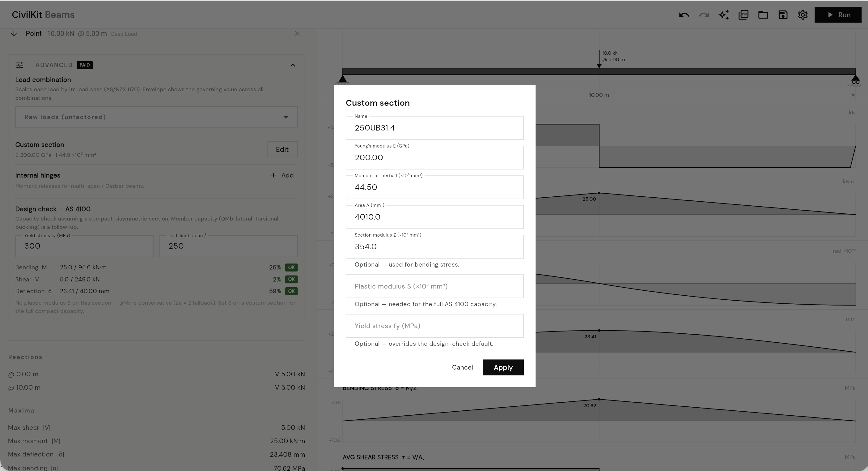This screenshot has height=471, width=868.
Task: Run the beam analysis
Action: 838,15
